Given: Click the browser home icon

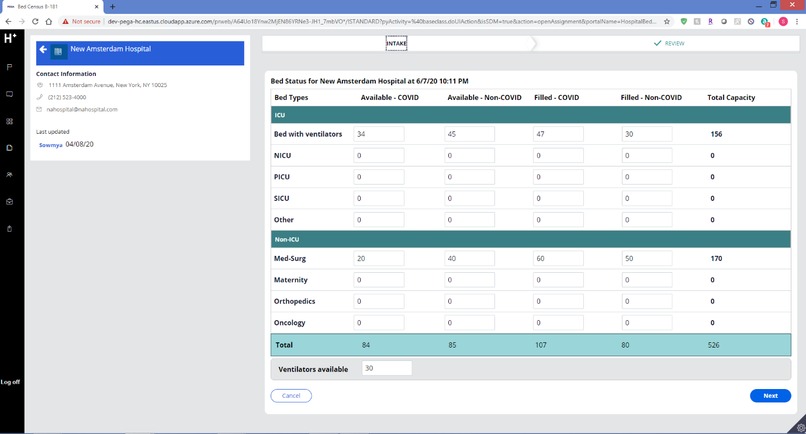Looking at the screenshot, I should [x=48, y=22].
